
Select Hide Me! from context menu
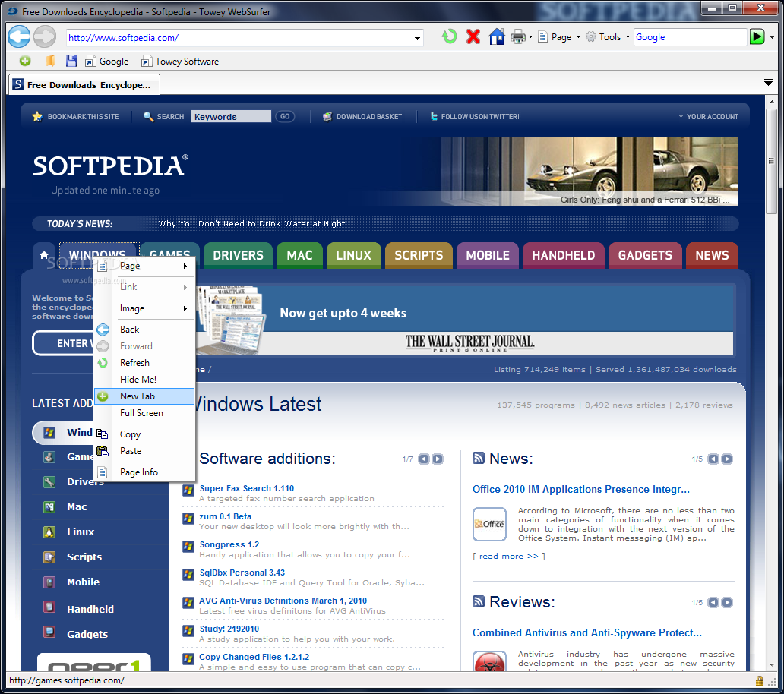tap(144, 379)
